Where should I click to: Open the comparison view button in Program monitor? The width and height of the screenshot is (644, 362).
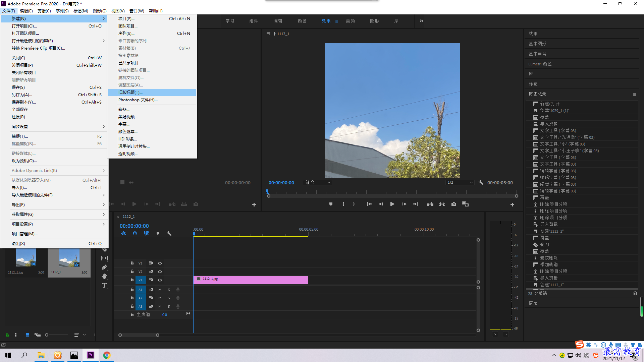(465, 204)
